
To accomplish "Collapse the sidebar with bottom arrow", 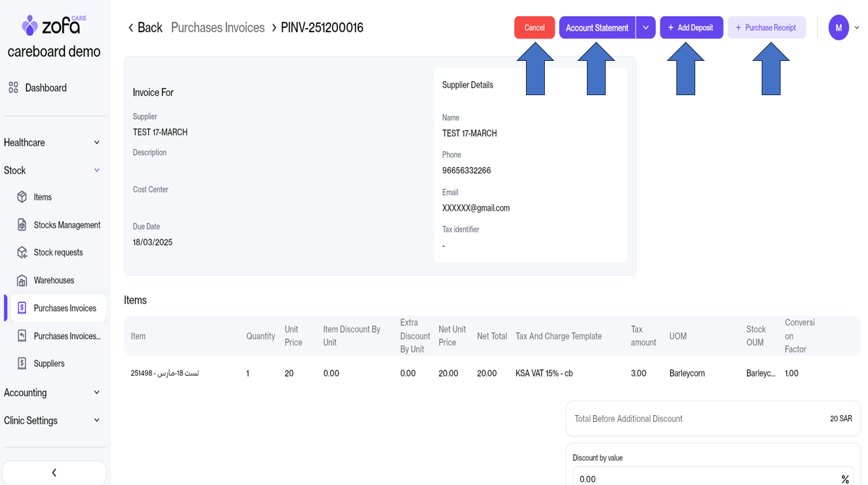I will (54, 472).
